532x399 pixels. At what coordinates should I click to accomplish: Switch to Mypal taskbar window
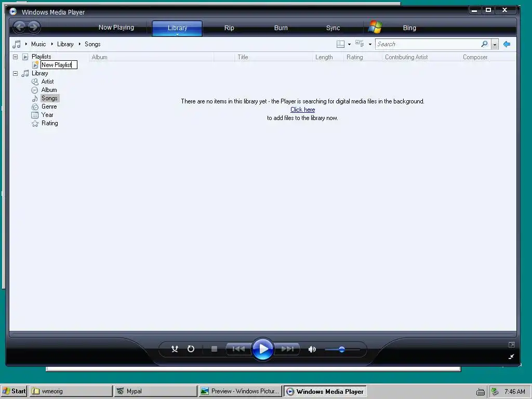point(155,391)
